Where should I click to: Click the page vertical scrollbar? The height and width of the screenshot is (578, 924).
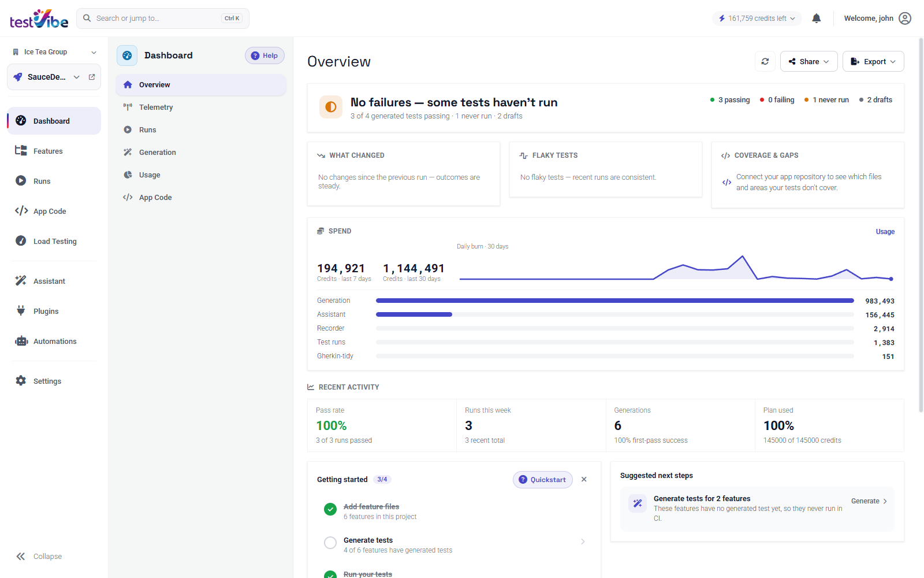point(921,225)
